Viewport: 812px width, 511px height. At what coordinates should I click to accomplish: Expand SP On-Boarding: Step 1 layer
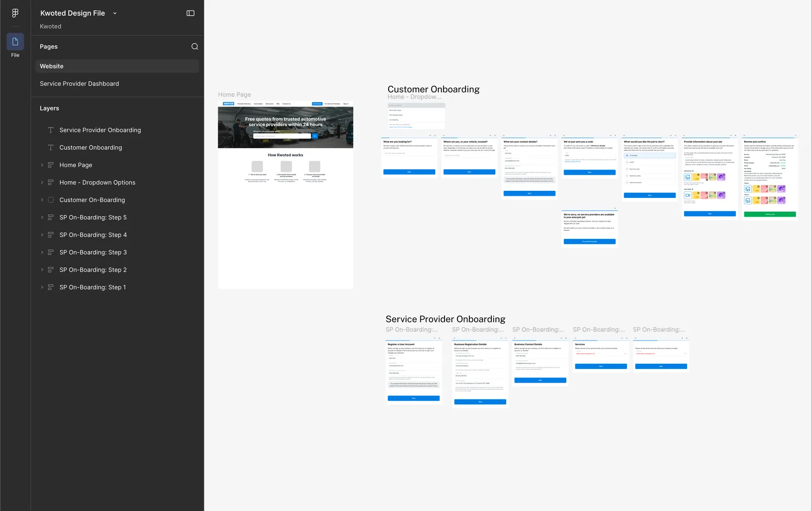42,287
